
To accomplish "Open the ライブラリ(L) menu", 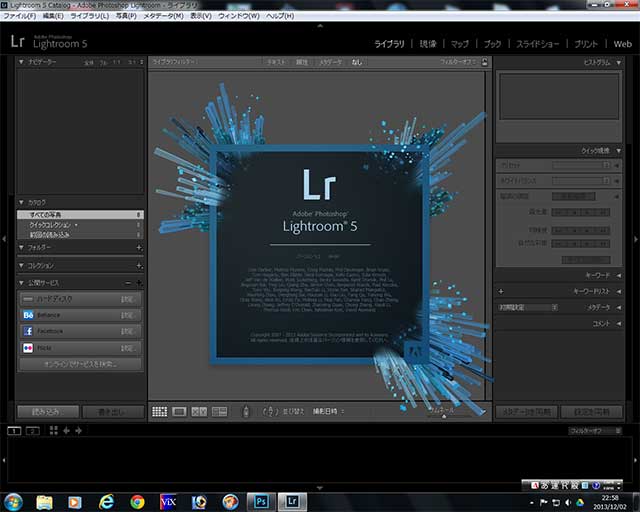I will pyautogui.click(x=90, y=17).
